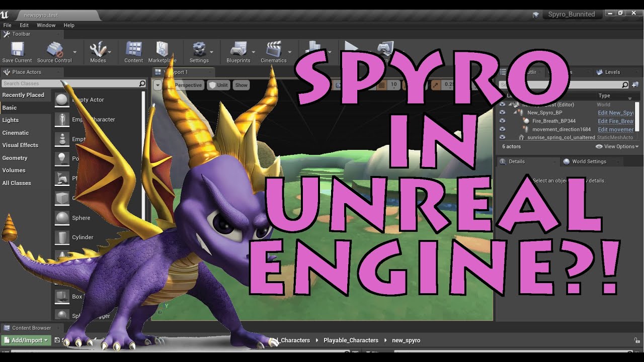
Task: Select the Point Light bulb icon
Action: click(x=62, y=158)
